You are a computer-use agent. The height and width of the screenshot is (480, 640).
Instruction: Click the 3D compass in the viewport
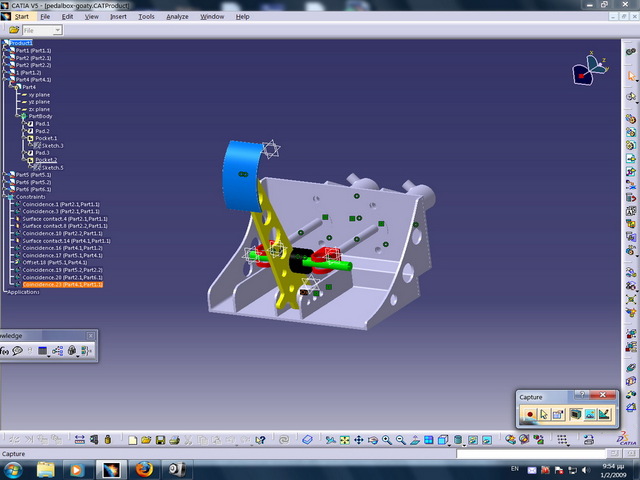click(x=585, y=70)
